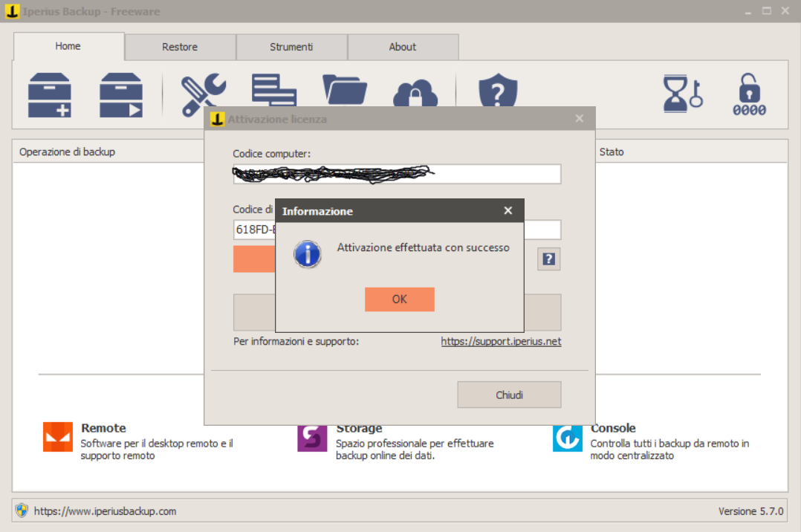Screen dimensions: 801x532
Task: Click the blue question mark help button
Action: click(x=548, y=259)
